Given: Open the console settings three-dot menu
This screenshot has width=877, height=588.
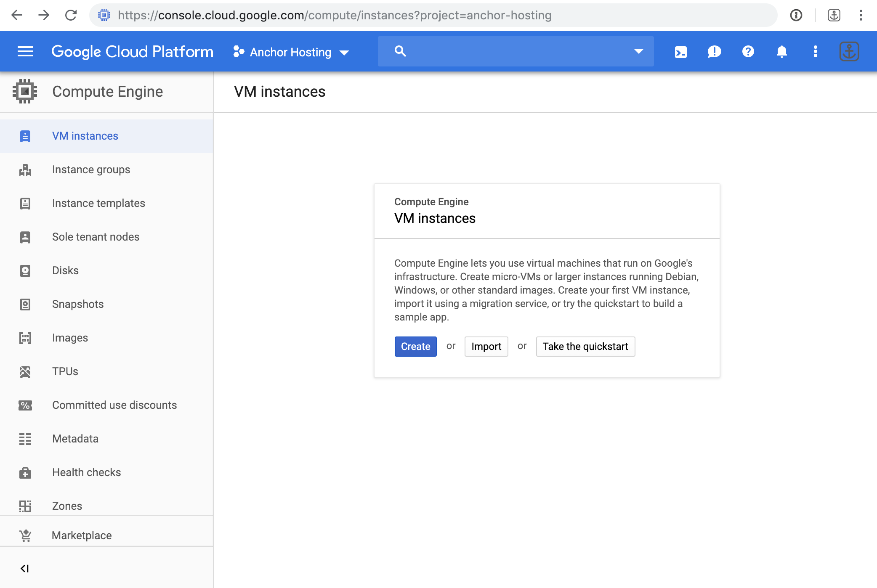Looking at the screenshot, I should (x=816, y=52).
